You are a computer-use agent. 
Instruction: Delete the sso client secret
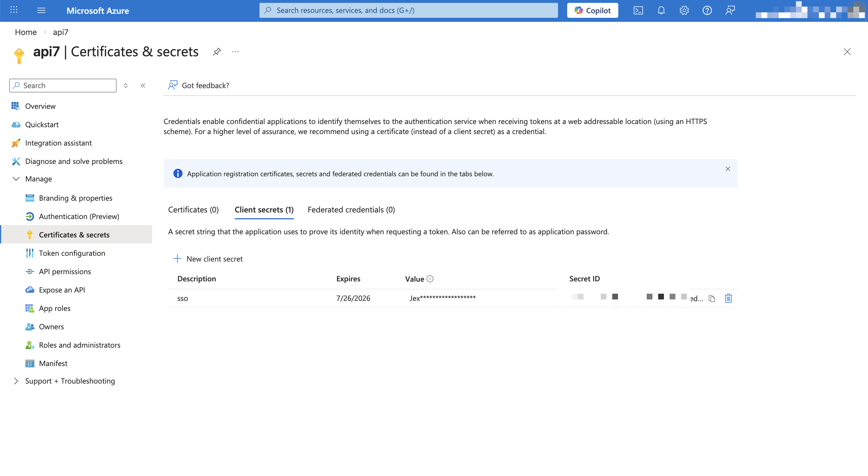click(728, 298)
